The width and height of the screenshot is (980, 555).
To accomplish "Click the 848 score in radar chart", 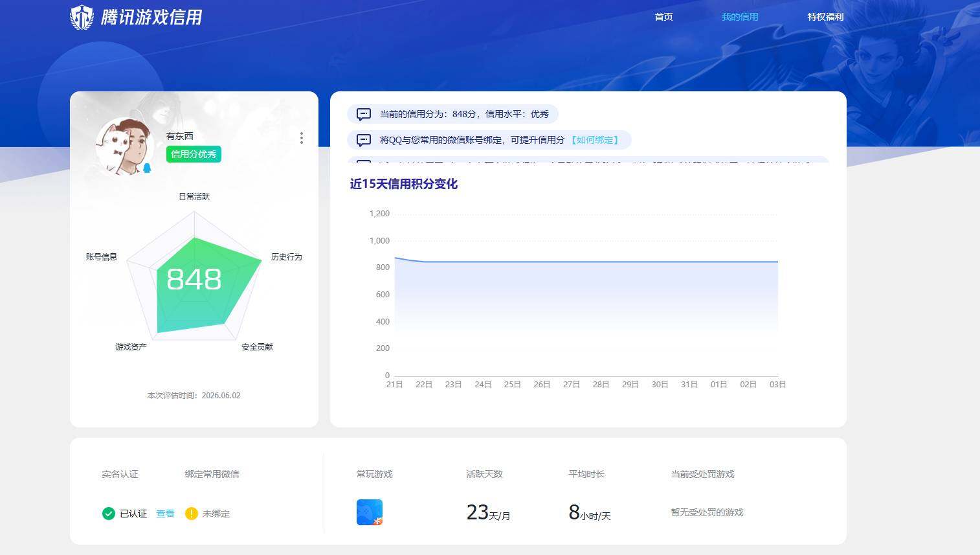I will [x=194, y=280].
